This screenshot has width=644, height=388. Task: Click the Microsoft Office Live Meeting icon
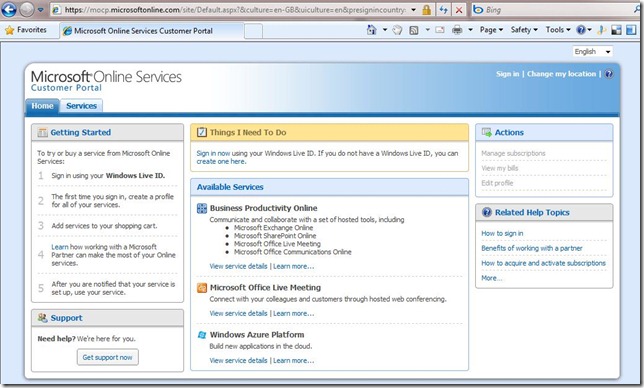pos(202,288)
